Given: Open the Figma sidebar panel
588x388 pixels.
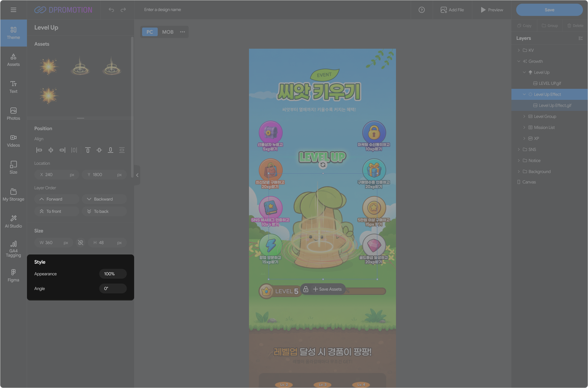Looking at the screenshot, I should click(x=13, y=276).
